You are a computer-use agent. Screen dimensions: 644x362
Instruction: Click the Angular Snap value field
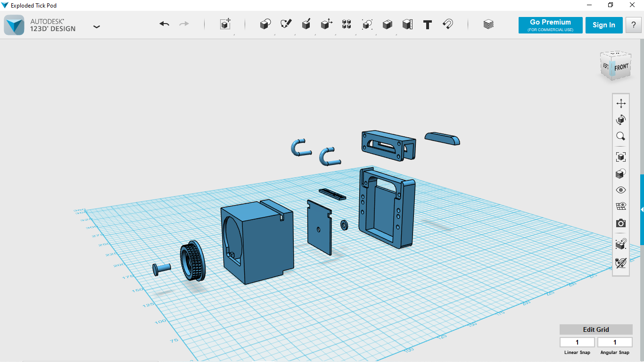pyautogui.click(x=615, y=342)
